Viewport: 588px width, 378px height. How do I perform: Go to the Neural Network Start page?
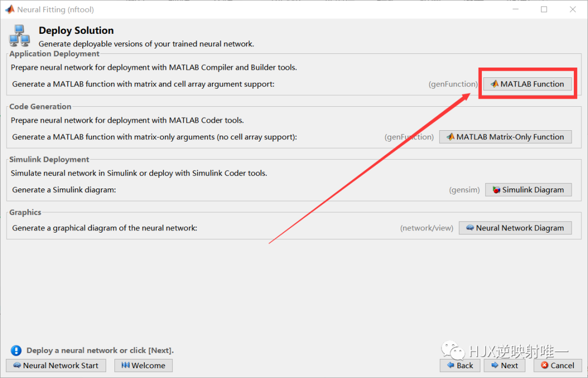pyautogui.click(x=56, y=365)
